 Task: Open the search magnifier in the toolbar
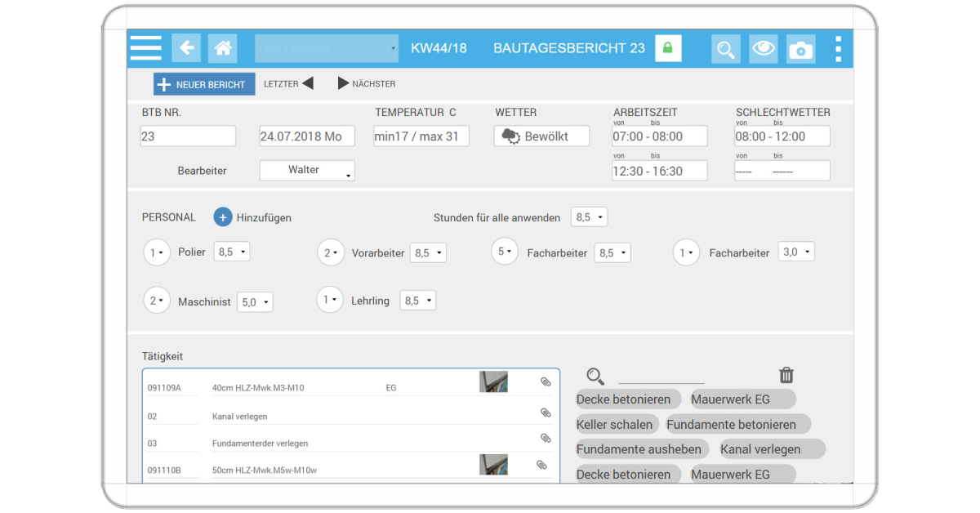click(725, 48)
